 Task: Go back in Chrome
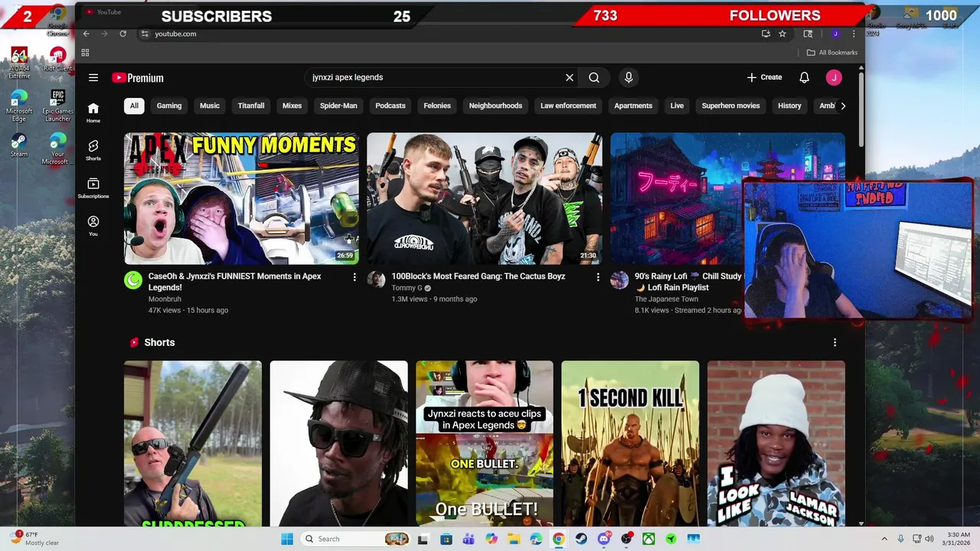tap(86, 34)
